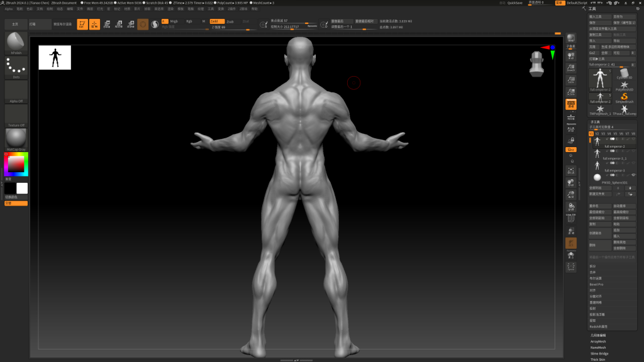Activate the Edit mode button

coord(82,25)
